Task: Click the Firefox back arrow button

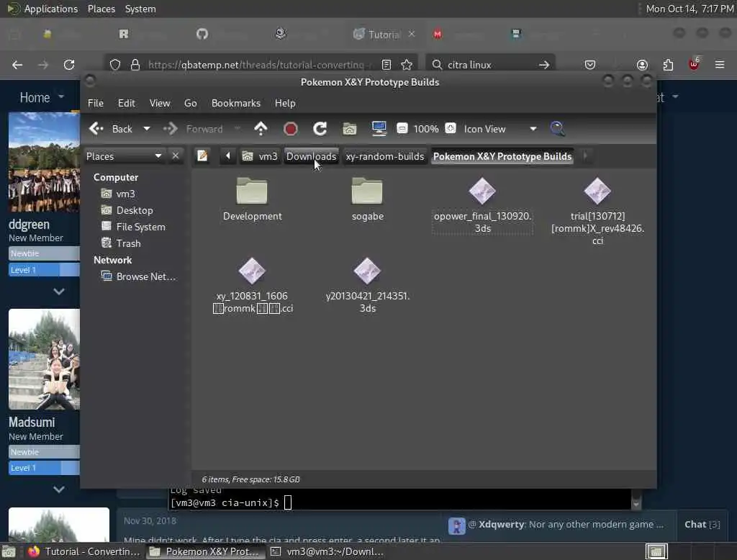Action: tap(17, 65)
